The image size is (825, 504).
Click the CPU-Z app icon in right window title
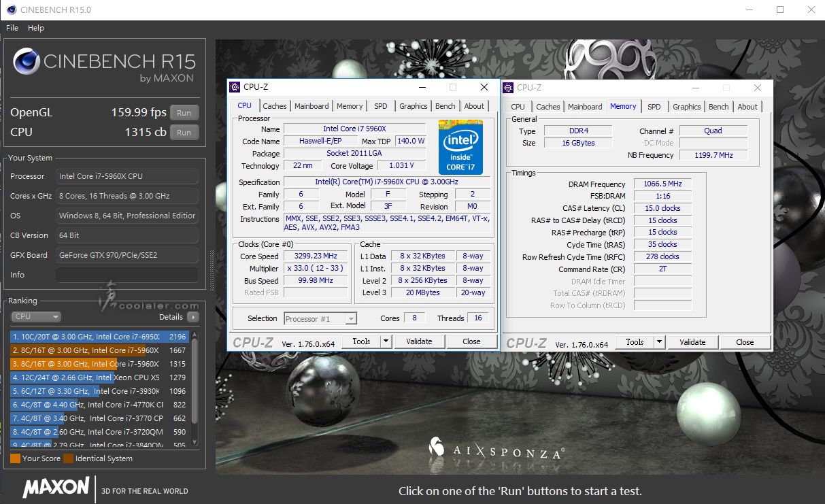click(508, 87)
